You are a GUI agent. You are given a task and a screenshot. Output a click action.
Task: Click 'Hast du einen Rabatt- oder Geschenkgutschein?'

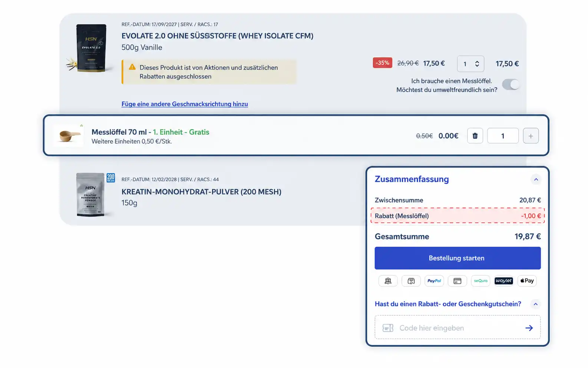click(448, 304)
